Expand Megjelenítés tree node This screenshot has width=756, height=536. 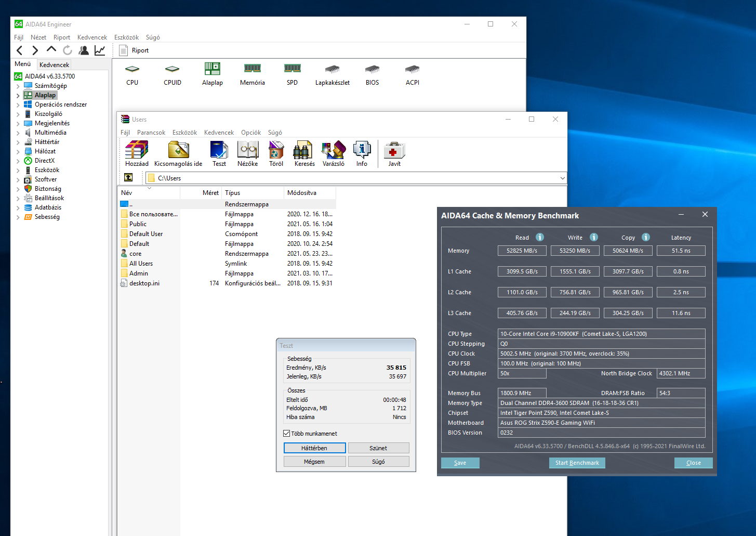coord(18,124)
